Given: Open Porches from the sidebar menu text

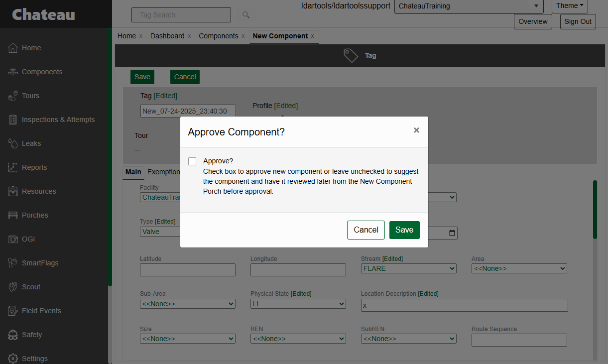Looking at the screenshot, I should point(35,215).
